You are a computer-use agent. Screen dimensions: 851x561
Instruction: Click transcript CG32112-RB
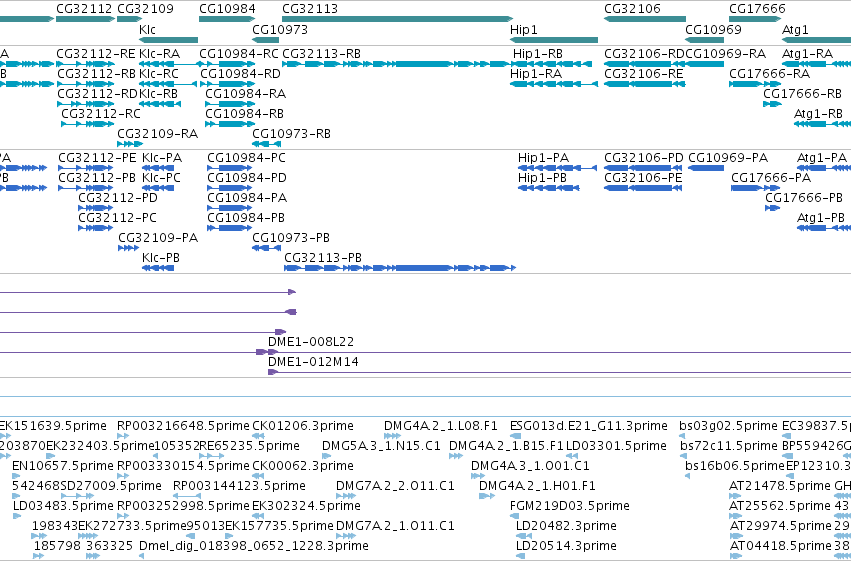tap(96, 74)
